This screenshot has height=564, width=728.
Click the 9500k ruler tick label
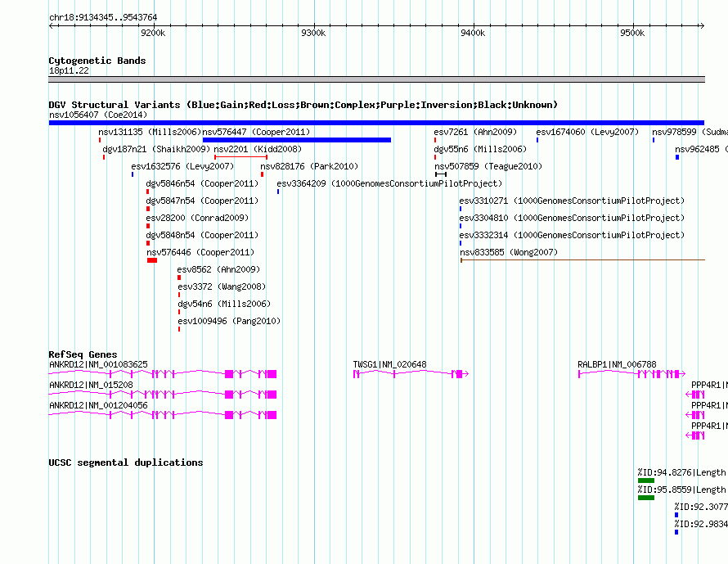(x=632, y=33)
